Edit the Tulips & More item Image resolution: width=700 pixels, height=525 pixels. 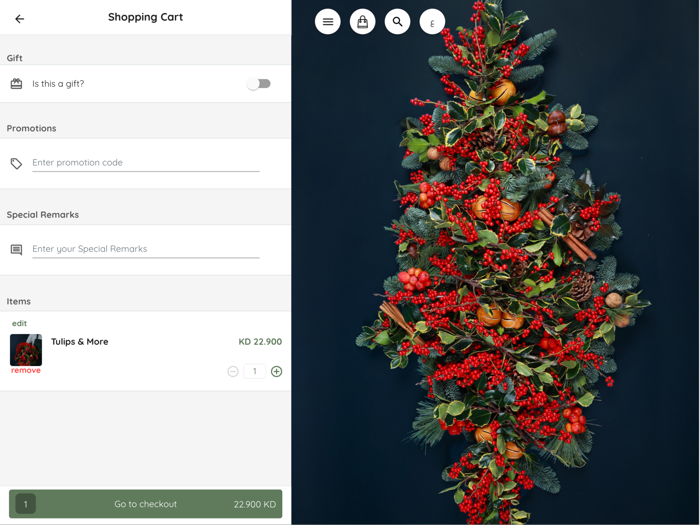19,323
